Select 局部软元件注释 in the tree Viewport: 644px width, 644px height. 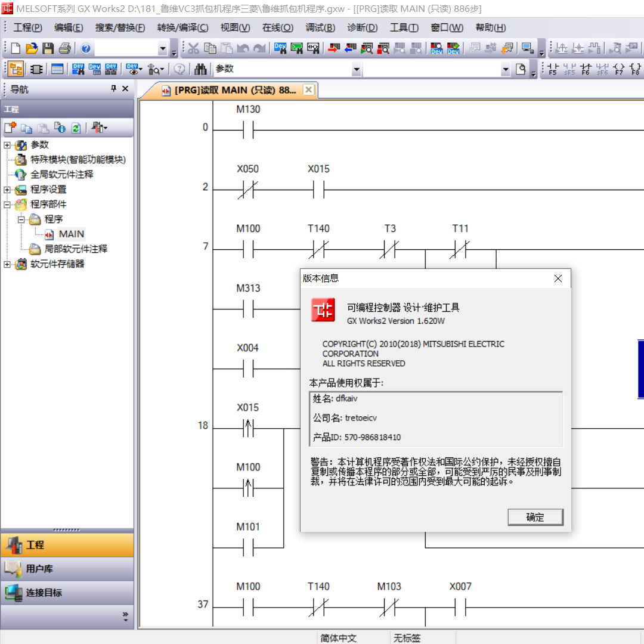76,249
